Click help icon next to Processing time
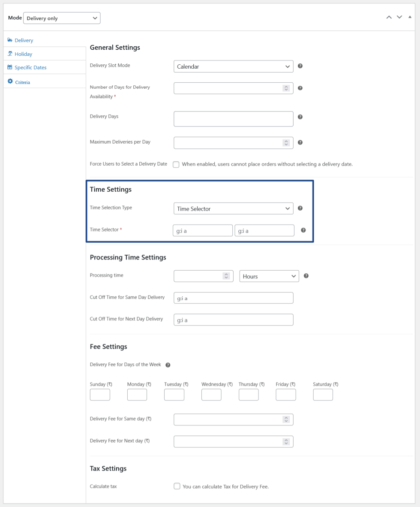 [x=306, y=276]
